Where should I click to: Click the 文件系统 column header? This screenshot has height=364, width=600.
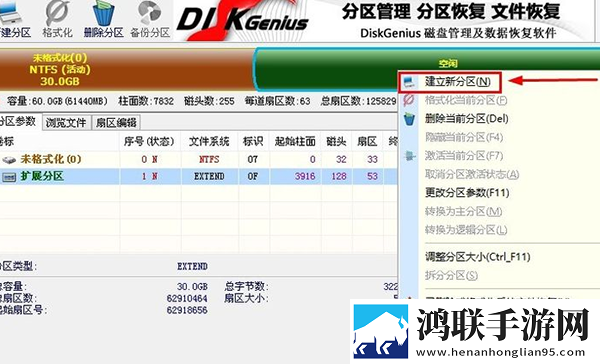click(x=209, y=142)
